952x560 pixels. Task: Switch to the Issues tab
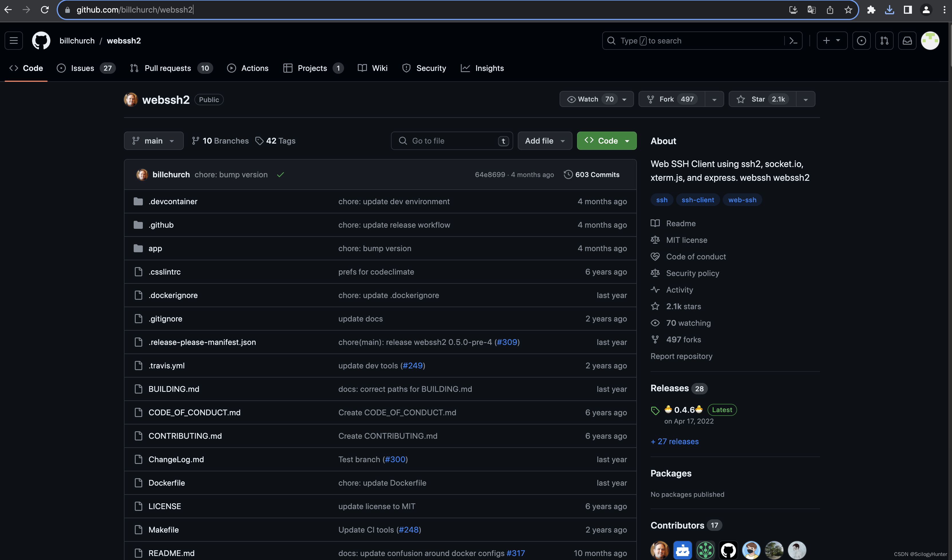point(86,68)
